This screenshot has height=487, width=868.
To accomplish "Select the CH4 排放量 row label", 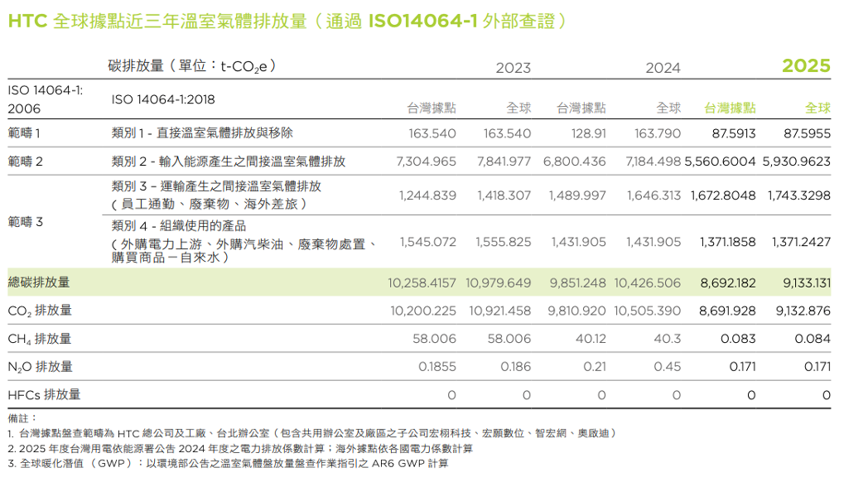I will [x=39, y=339].
